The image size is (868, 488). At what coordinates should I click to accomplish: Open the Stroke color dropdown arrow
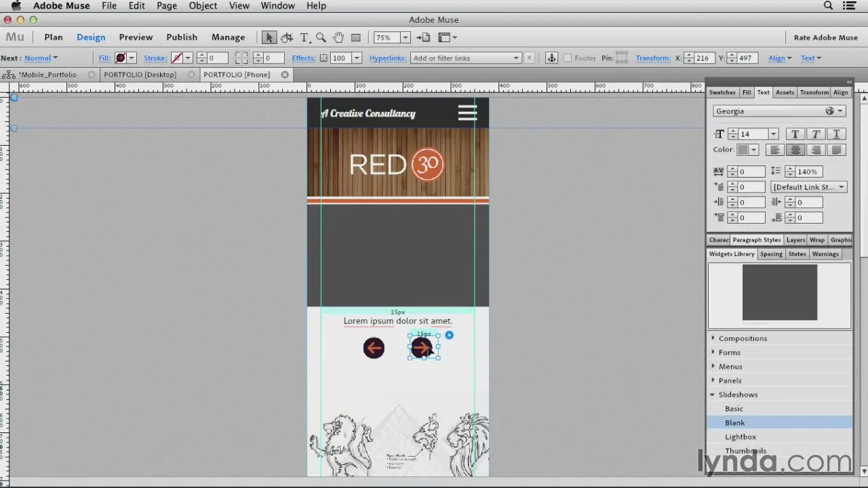[188, 58]
